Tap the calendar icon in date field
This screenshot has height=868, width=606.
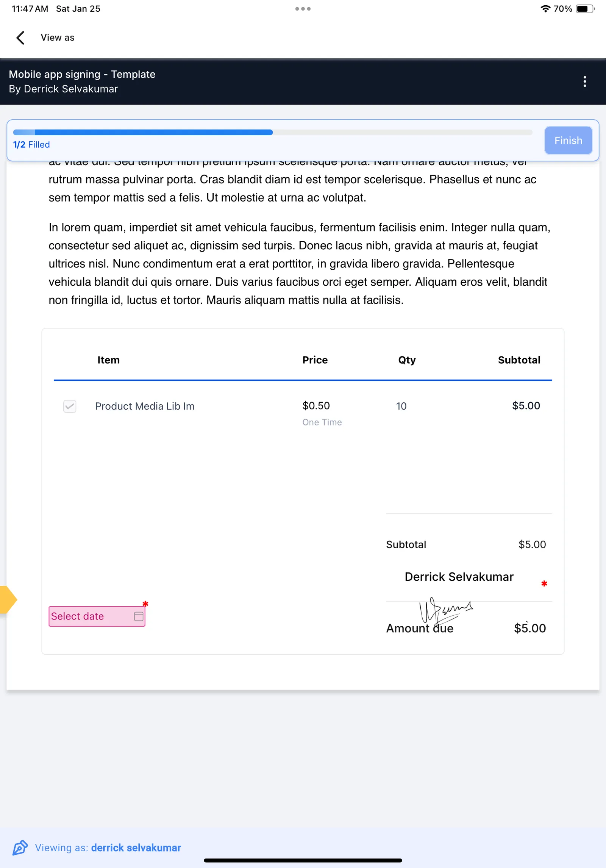(139, 616)
